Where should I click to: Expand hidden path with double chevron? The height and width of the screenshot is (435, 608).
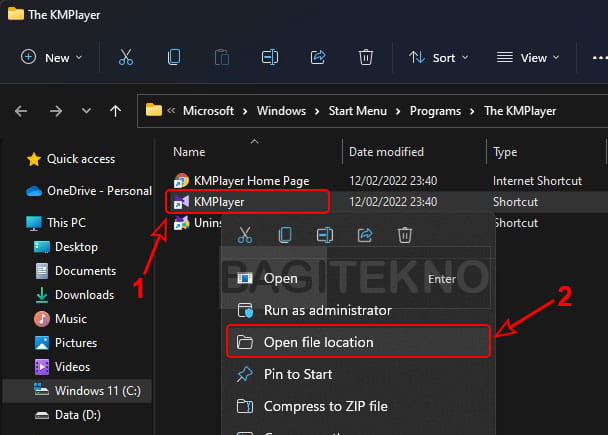[x=171, y=110]
